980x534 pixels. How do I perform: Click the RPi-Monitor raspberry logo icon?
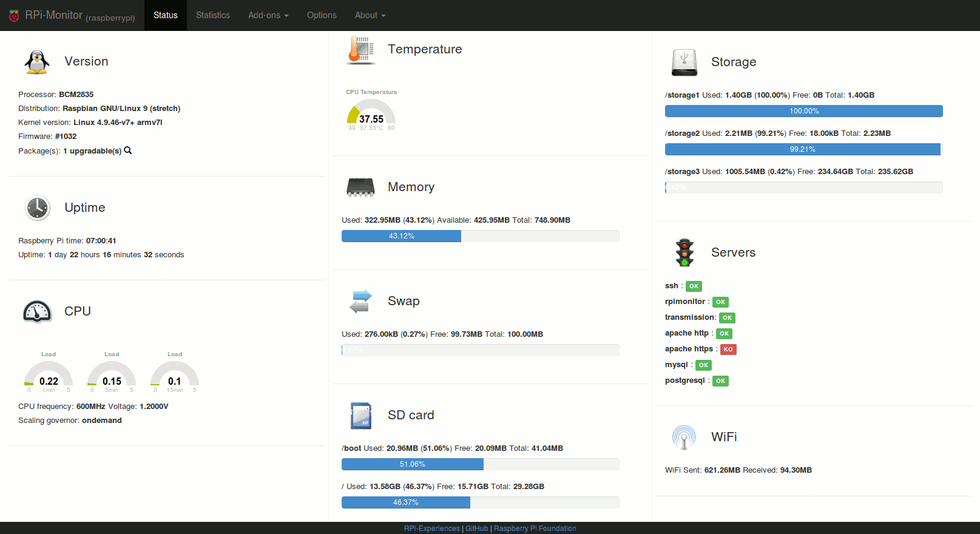pos(14,16)
